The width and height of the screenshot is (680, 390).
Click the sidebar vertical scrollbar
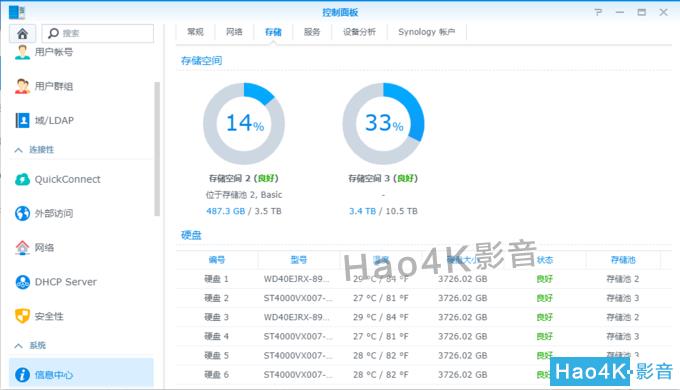[x=157, y=149]
